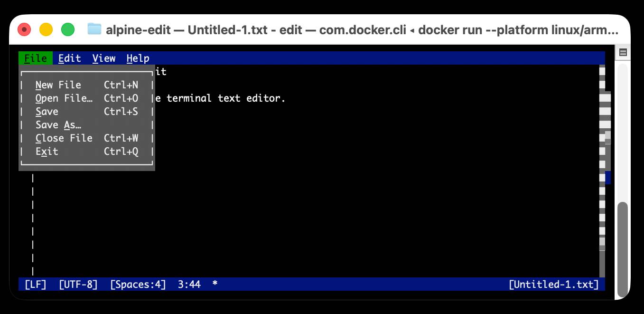Choose Exit to quit the editor
The height and width of the screenshot is (314, 644).
(x=47, y=151)
